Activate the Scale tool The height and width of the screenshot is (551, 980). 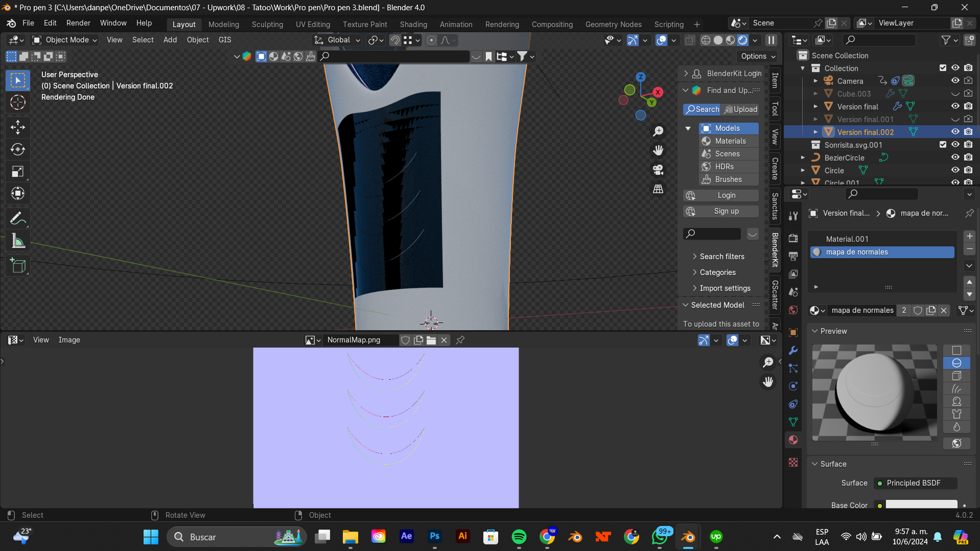(x=18, y=171)
